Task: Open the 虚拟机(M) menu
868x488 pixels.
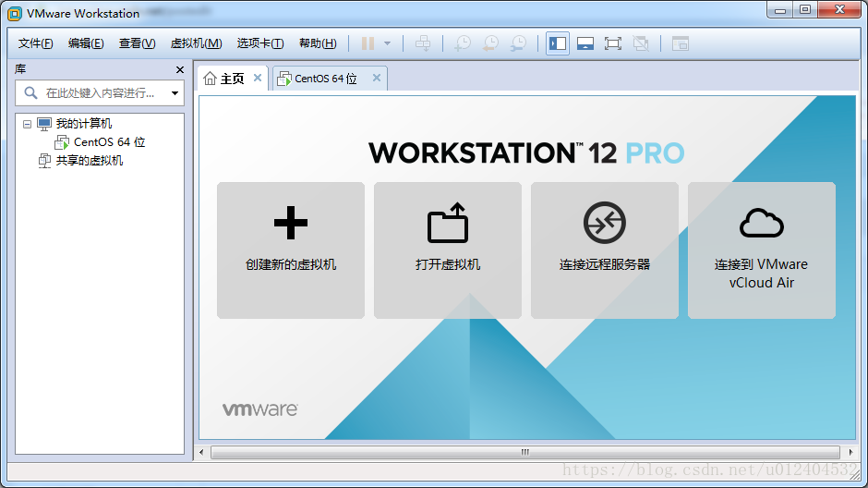Action: pos(196,43)
